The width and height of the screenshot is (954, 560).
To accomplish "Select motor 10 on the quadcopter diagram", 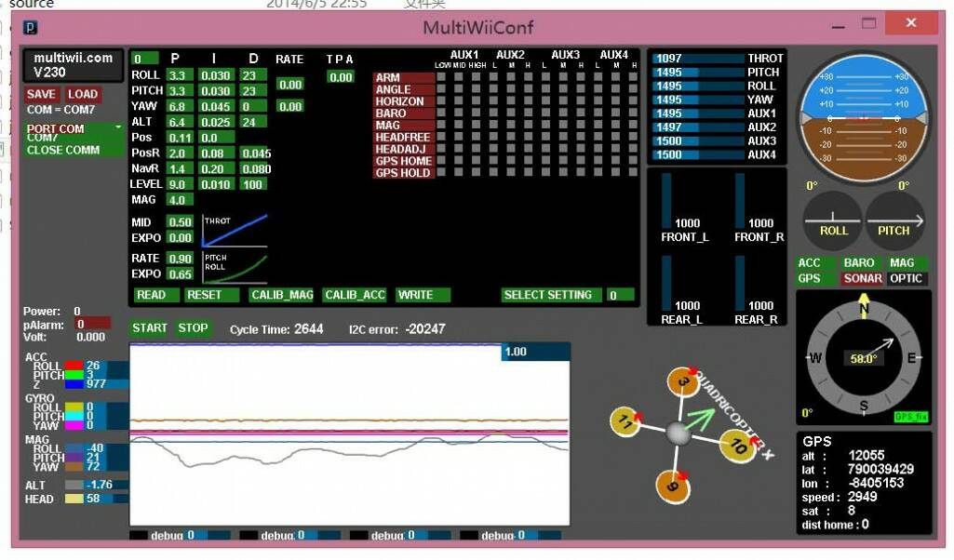I will pos(737,446).
